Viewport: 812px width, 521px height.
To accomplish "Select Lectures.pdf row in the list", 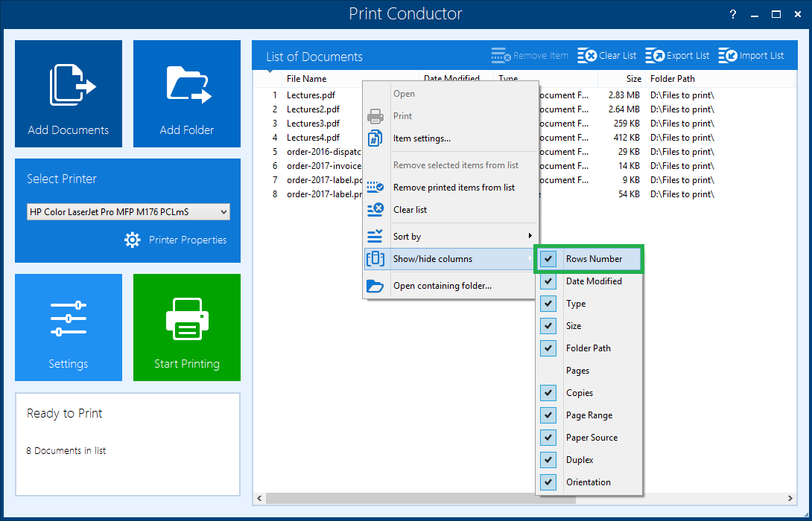I will click(x=311, y=95).
